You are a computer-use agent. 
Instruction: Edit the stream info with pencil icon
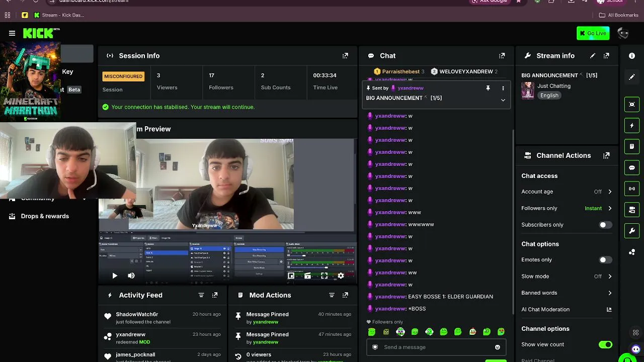point(593,56)
